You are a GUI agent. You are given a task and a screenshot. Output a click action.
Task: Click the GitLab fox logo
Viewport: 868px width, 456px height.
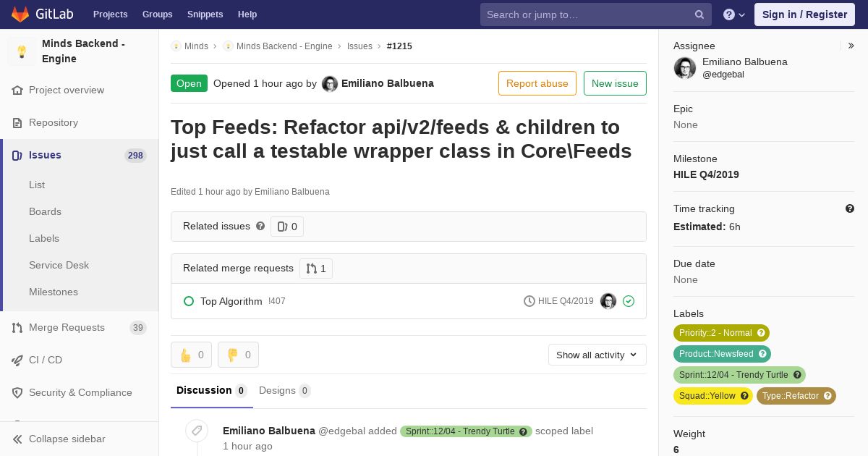click(x=20, y=14)
